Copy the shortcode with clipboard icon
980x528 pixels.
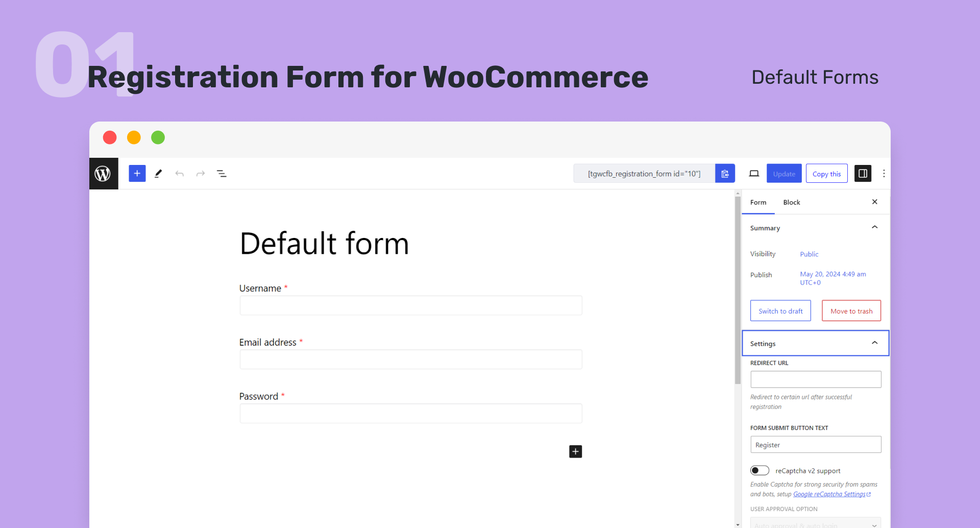click(725, 174)
